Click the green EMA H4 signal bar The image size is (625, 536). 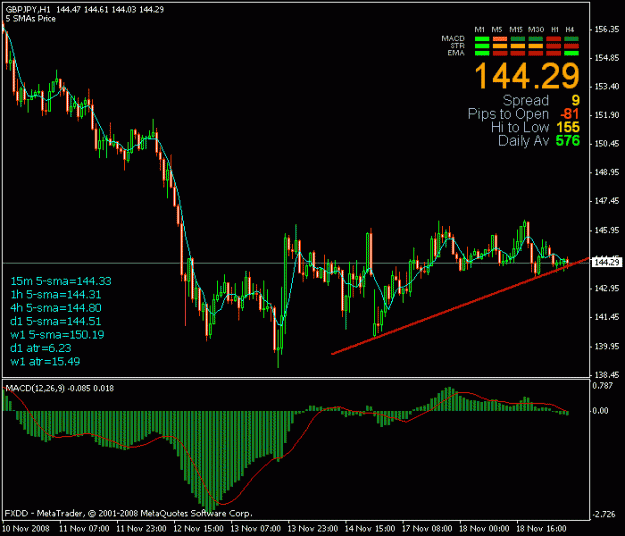(x=572, y=53)
